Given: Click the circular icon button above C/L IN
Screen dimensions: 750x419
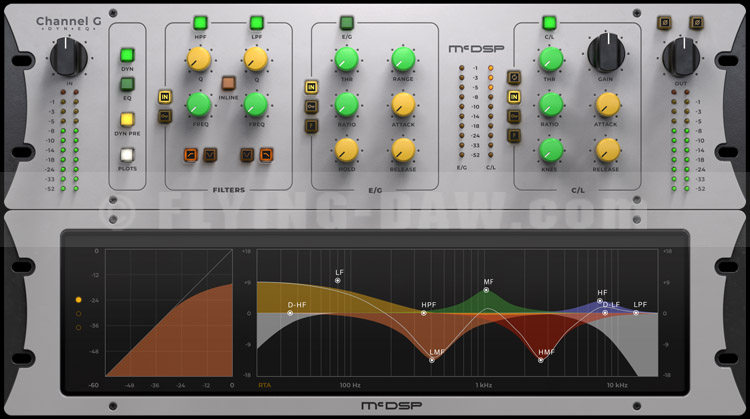Looking at the screenshot, I should (514, 77).
